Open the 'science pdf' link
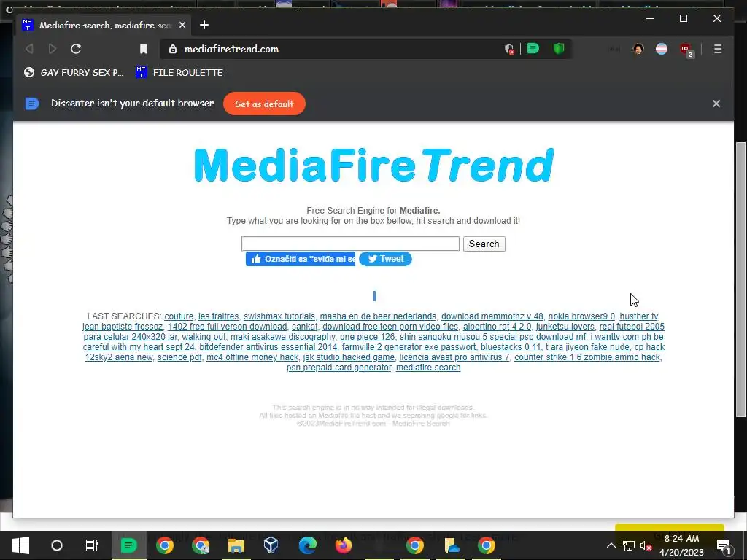This screenshot has height=560, width=747. point(179,357)
